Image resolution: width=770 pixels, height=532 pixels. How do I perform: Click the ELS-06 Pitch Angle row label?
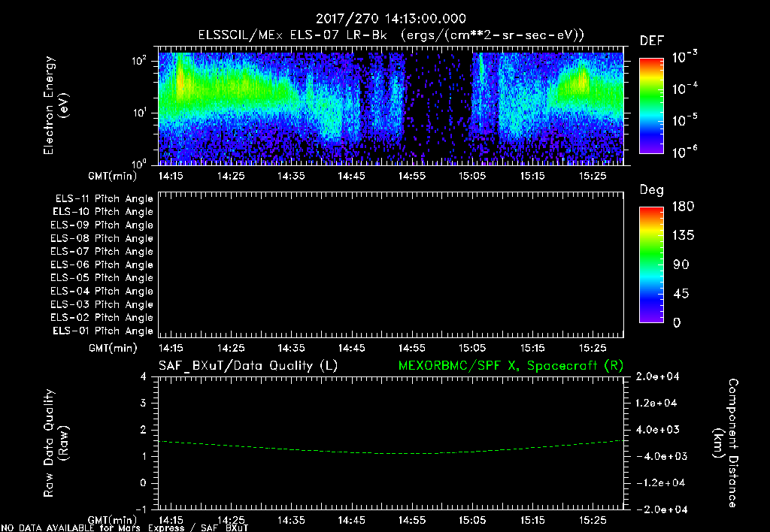tap(102, 265)
